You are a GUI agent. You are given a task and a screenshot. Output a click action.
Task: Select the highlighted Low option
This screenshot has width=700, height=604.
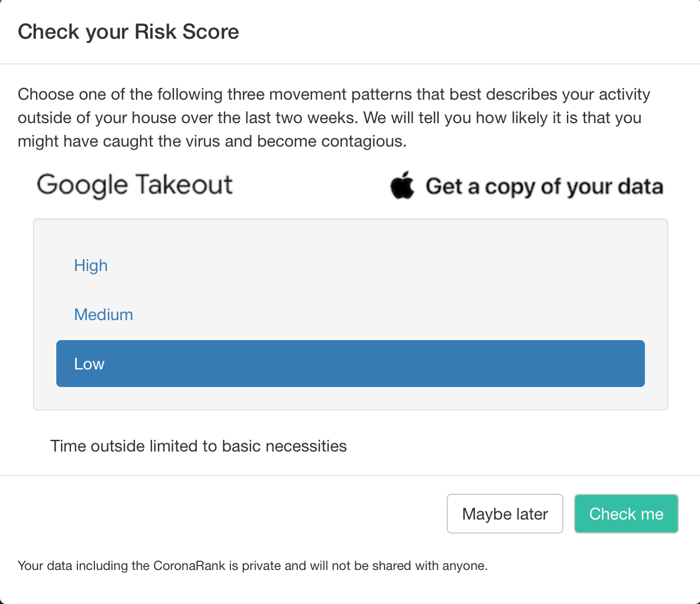351,364
